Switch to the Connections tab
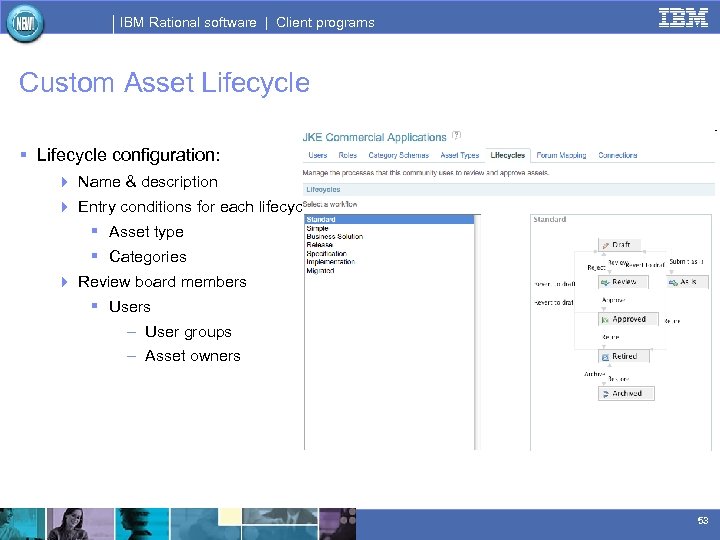 pos(618,155)
